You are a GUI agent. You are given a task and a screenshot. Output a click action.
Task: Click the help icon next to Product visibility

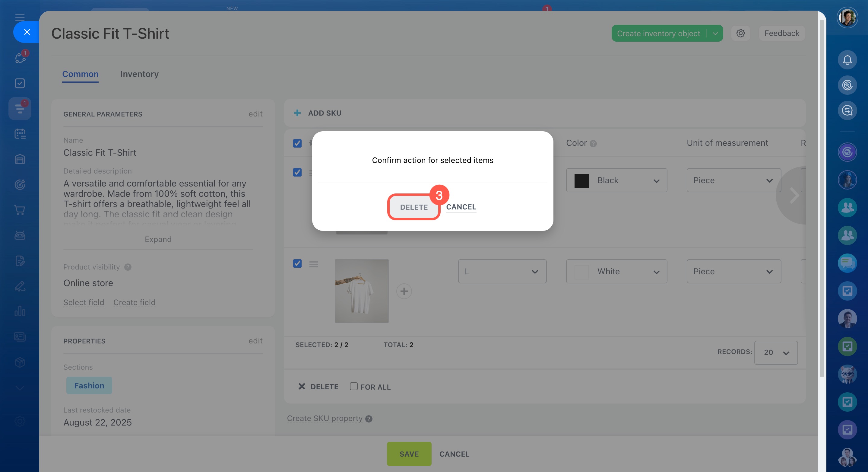click(128, 267)
